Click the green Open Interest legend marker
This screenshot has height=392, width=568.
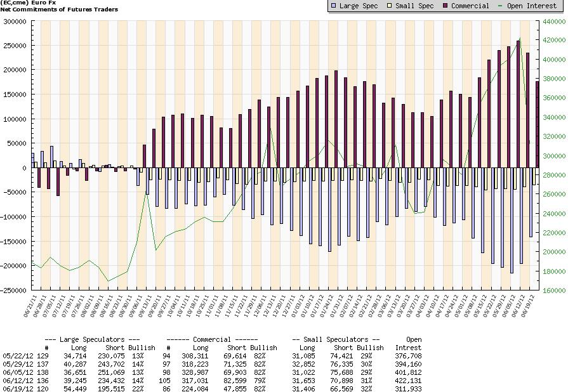[501, 6]
